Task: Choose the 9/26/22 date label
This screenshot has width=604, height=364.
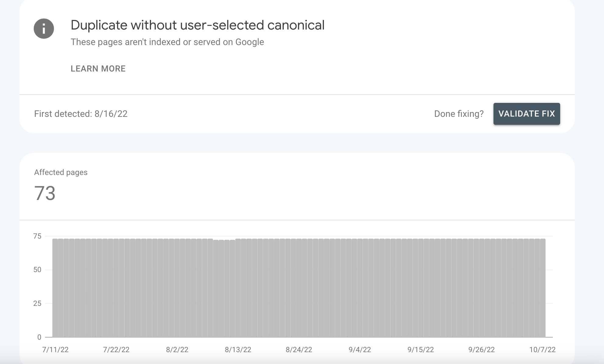Action: coord(482,350)
